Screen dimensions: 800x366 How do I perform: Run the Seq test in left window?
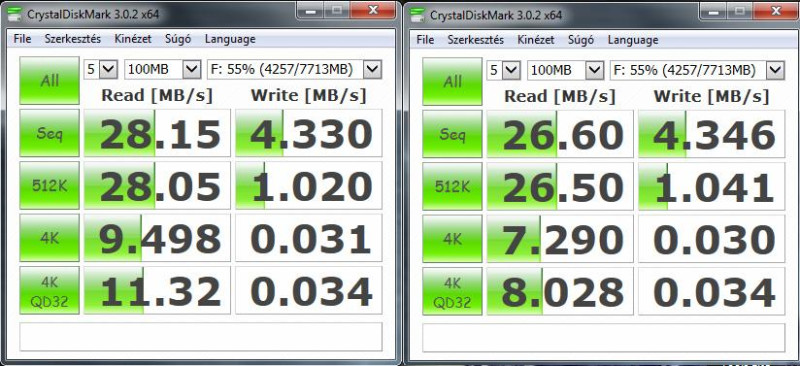tap(49, 133)
